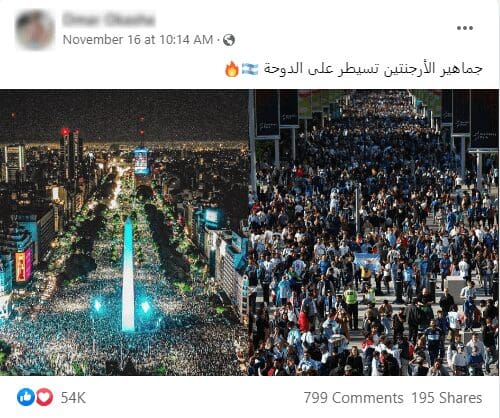Open the right daytime crowd photo

point(374,232)
